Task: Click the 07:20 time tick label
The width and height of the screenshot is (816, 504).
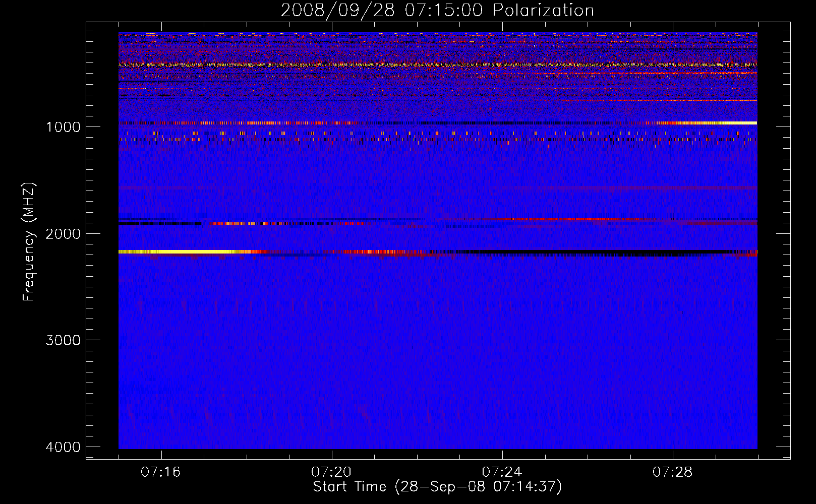Action: 331,472
